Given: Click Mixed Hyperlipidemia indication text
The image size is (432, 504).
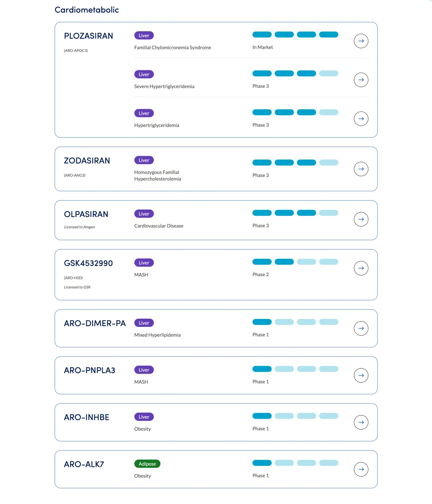Looking at the screenshot, I should coord(157,335).
